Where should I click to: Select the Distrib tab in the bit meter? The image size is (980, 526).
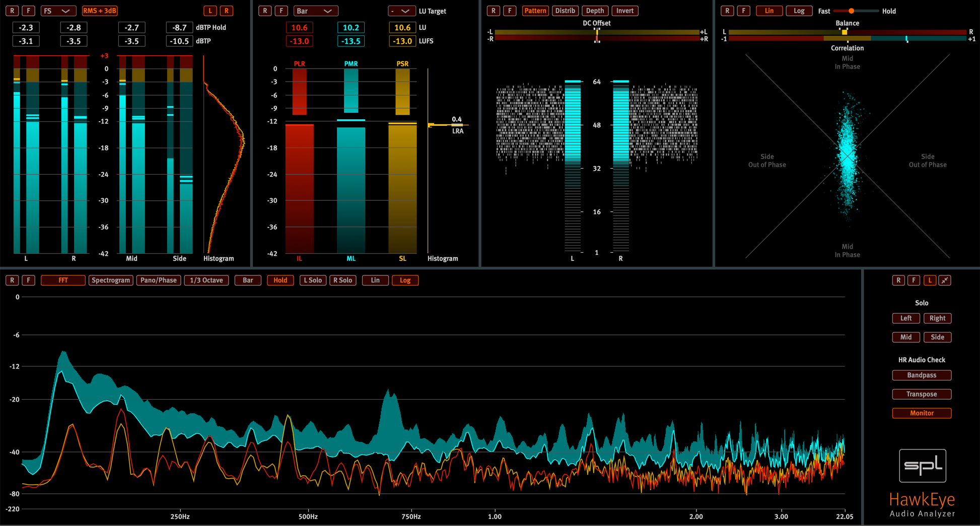click(565, 11)
